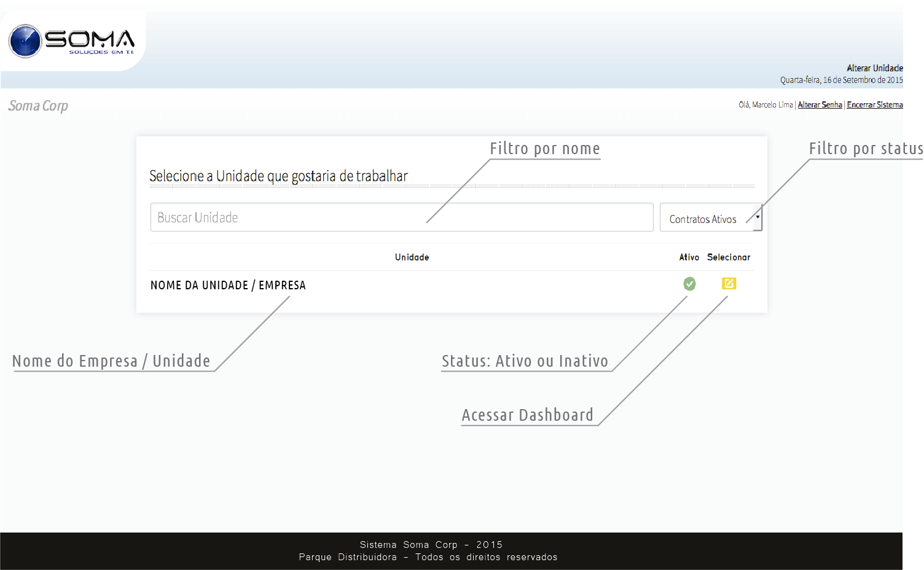The height and width of the screenshot is (570, 924).
Task: Click the Olá, Marcelo Lima greeting
Action: pos(765,105)
